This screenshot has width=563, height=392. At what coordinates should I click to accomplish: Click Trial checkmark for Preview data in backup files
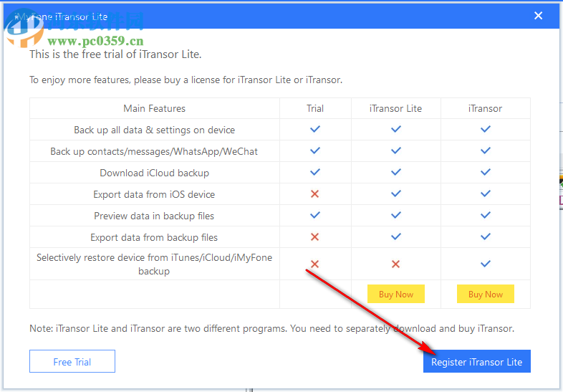click(x=315, y=215)
